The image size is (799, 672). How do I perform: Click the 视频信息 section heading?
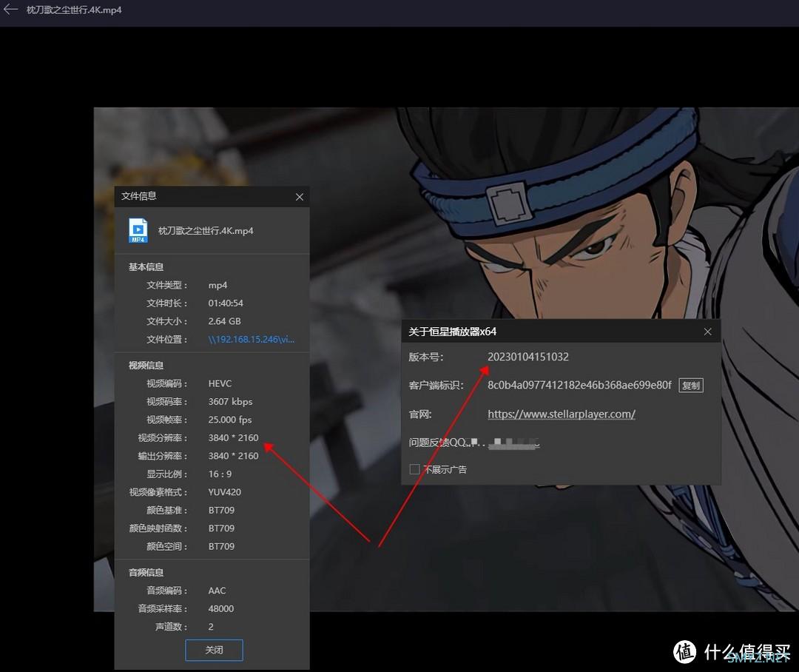[146, 365]
